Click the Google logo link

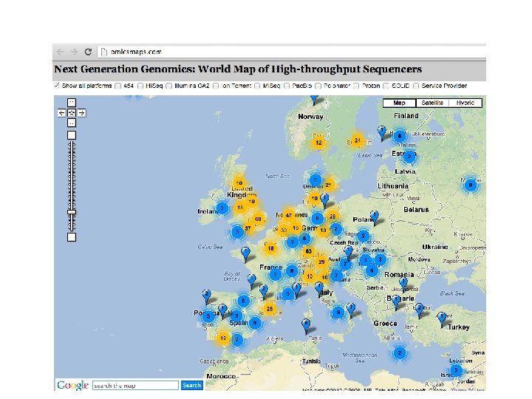pos(72,385)
